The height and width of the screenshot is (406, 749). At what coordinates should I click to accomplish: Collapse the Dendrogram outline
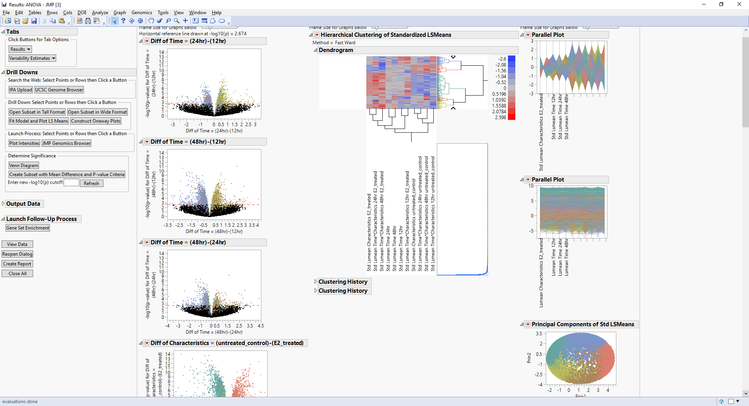[315, 50]
